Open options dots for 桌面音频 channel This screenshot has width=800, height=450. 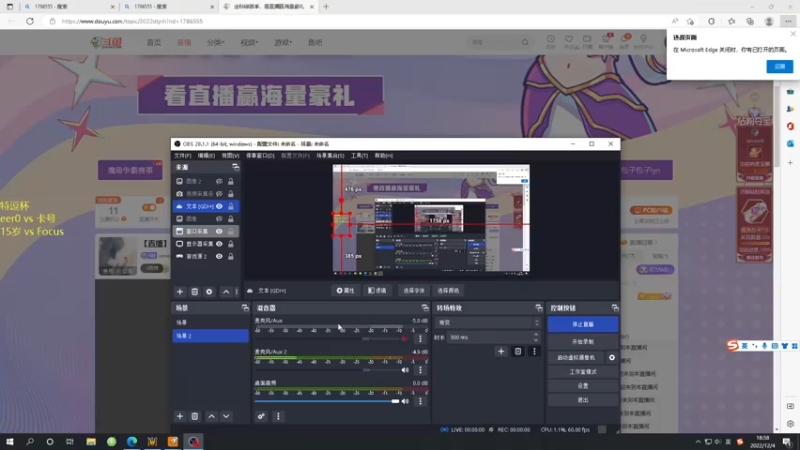(420, 401)
